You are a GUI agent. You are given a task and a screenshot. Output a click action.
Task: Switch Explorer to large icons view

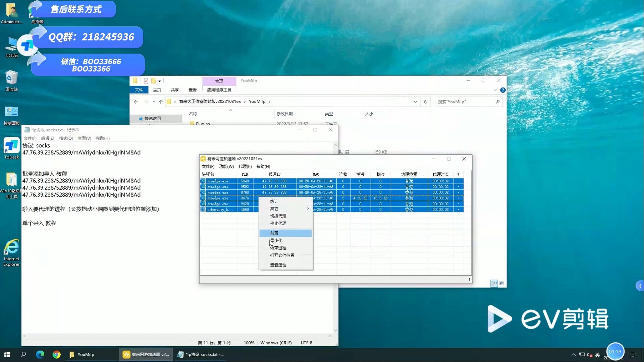(502, 284)
